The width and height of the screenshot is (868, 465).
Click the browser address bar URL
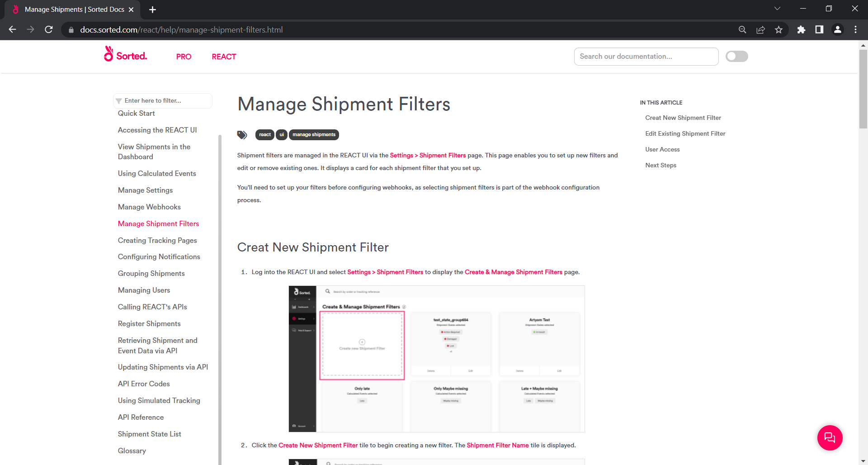click(x=181, y=30)
